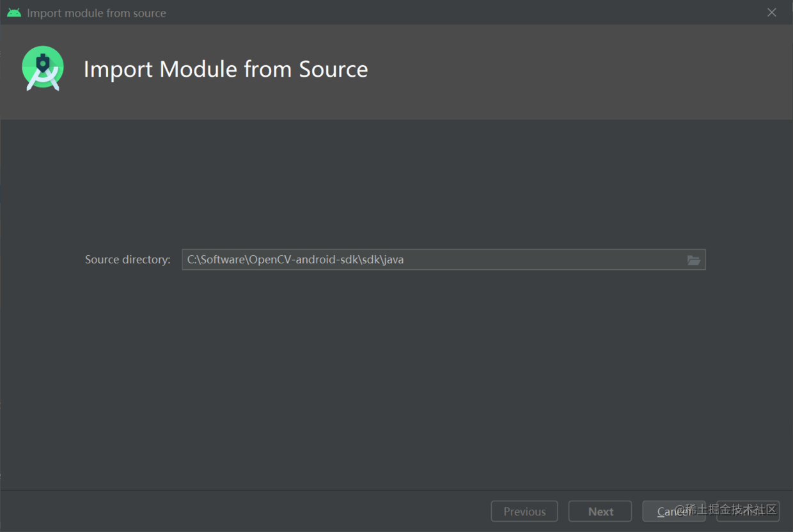793x532 pixels.
Task: Click empty header banner right of the heading
Action: [x=576, y=70]
